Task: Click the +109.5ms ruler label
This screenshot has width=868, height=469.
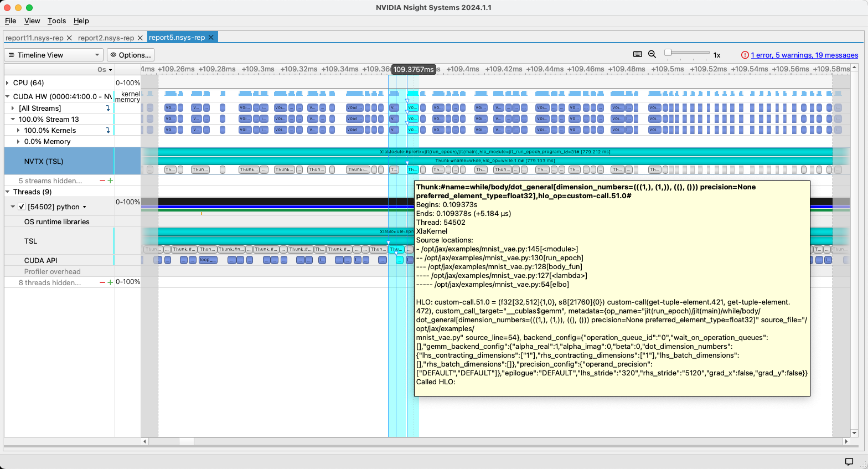Action: pos(668,69)
